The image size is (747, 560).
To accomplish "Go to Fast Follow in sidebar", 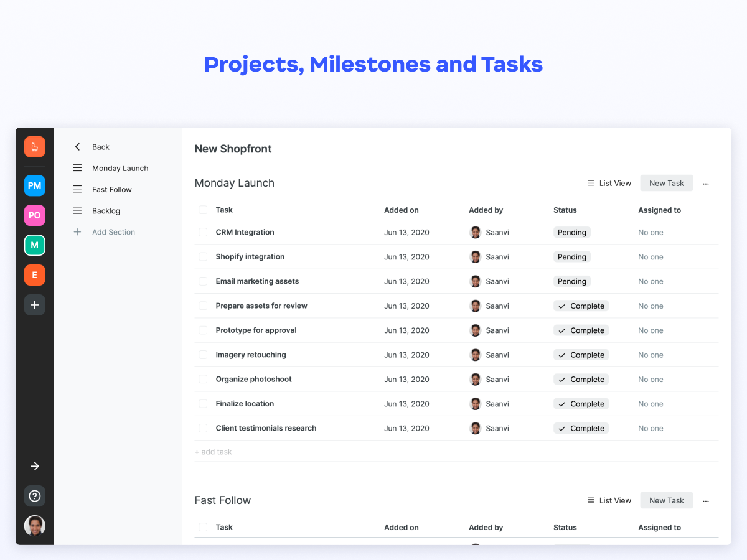I will pos(112,189).
